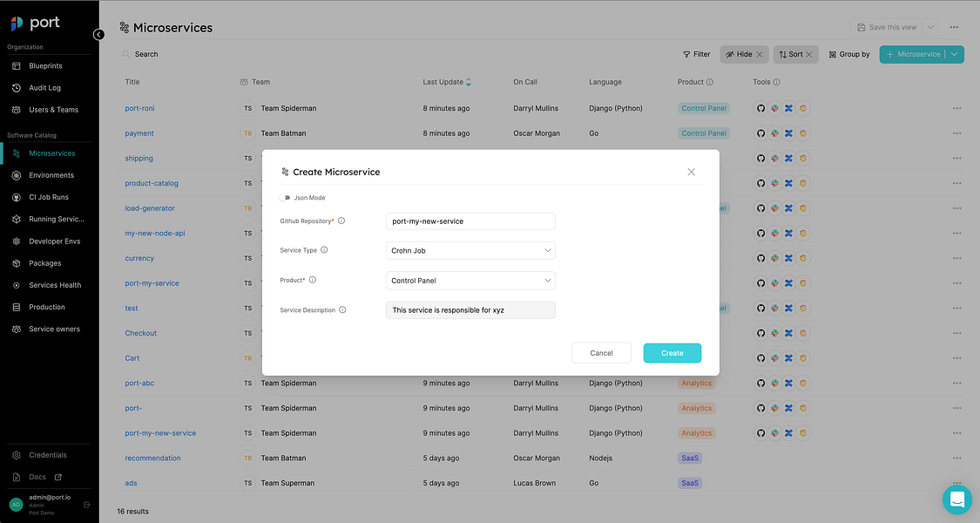Screen dimensions: 980x523
Task: Click info icon beside Product label in dialog
Action: point(313,281)
